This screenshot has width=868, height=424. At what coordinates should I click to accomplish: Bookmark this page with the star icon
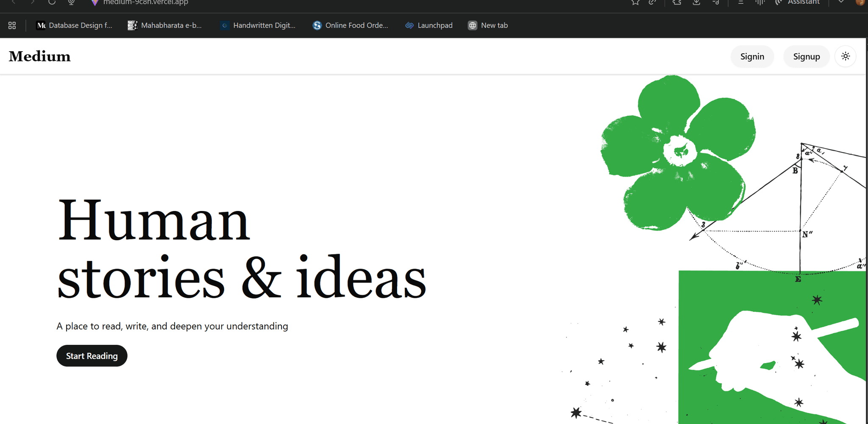(x=635, y=2)
